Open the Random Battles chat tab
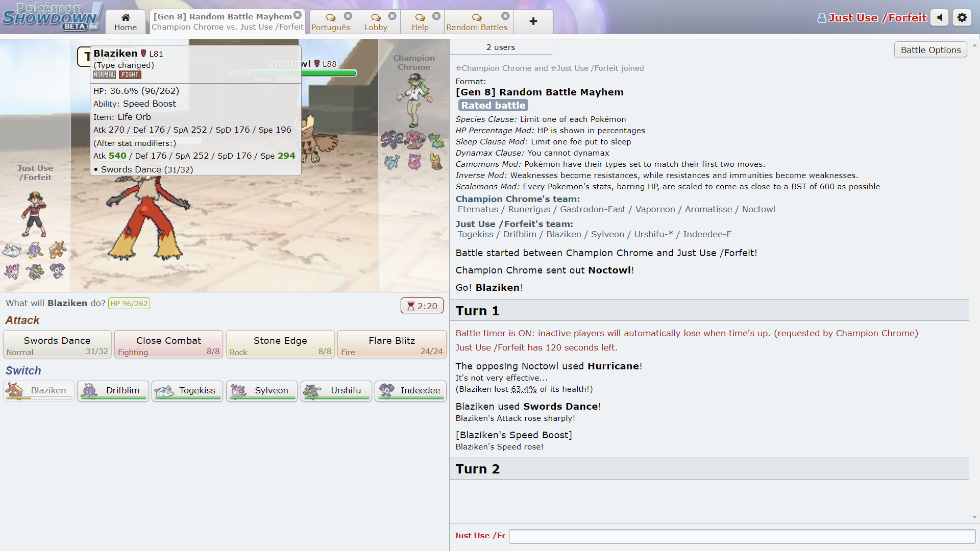Image resolution: width=980 pixels, height=551 pixels. tap(477, 22)
